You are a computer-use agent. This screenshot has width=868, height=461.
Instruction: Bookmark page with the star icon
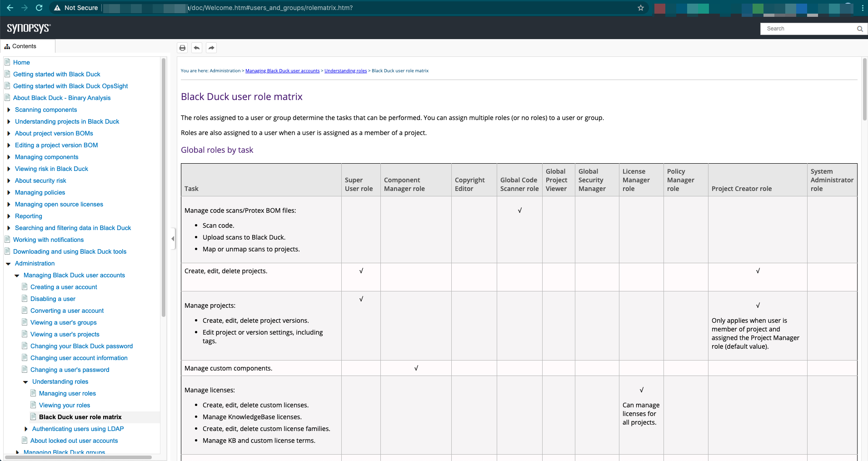tap(641, 8)
